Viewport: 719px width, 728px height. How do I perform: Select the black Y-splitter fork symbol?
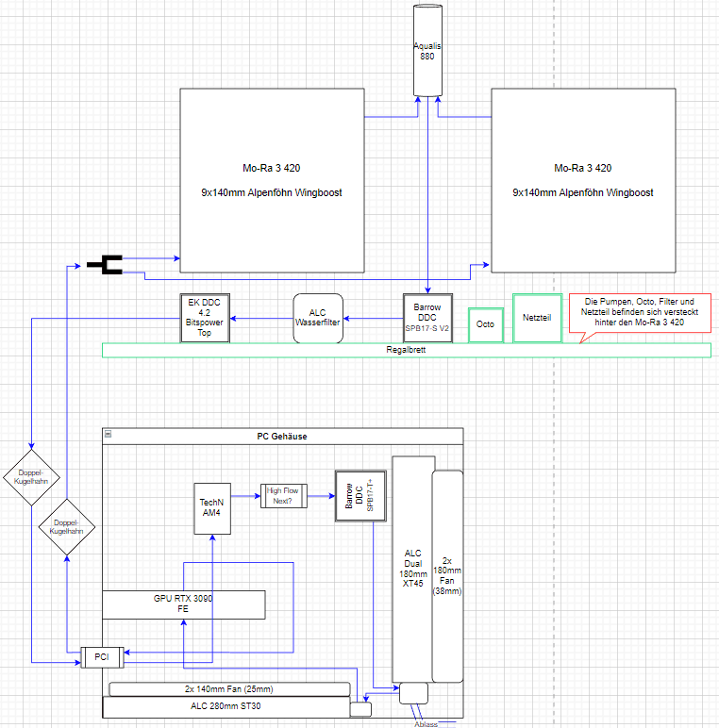coord(105,265)
